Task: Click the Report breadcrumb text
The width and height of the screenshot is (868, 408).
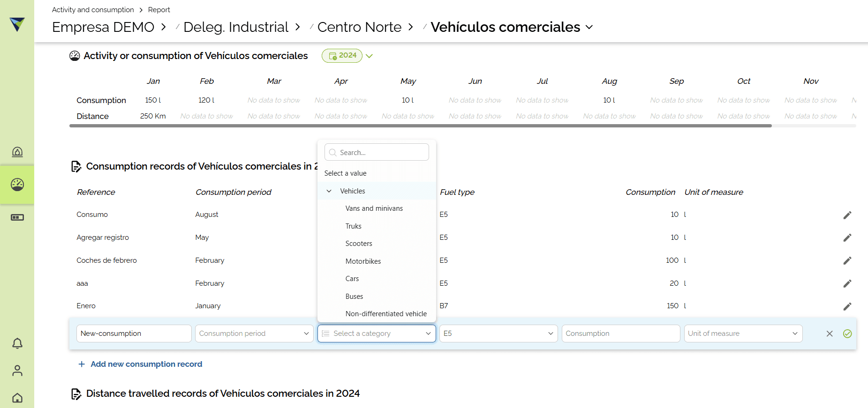Action: [159, 10]
